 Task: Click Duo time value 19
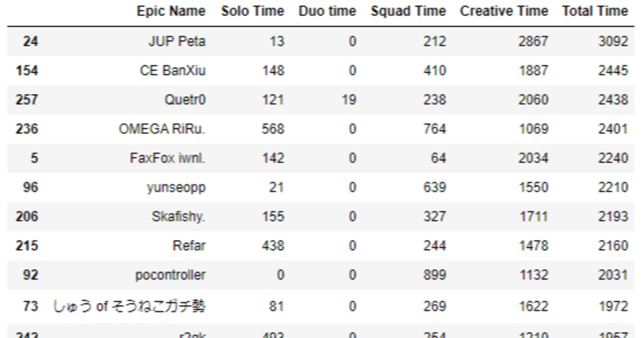[x=349, y=100]
